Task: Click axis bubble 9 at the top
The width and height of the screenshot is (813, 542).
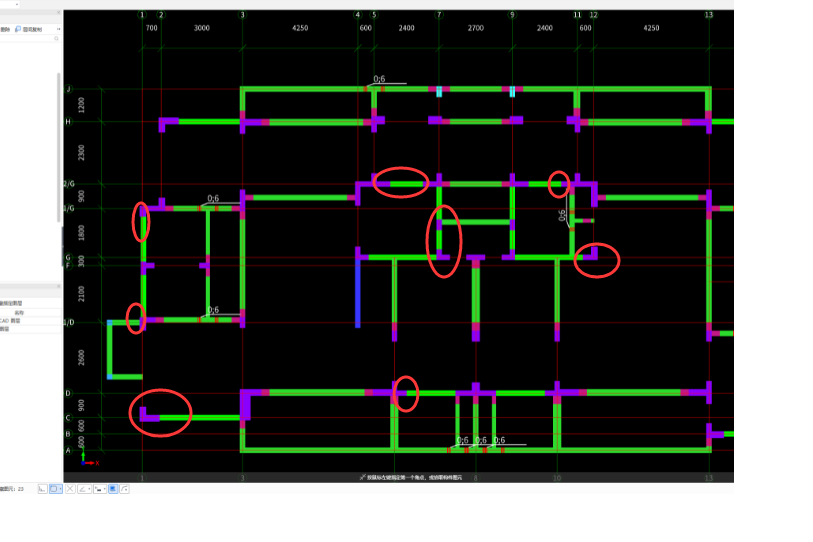Action: [512, 15]
